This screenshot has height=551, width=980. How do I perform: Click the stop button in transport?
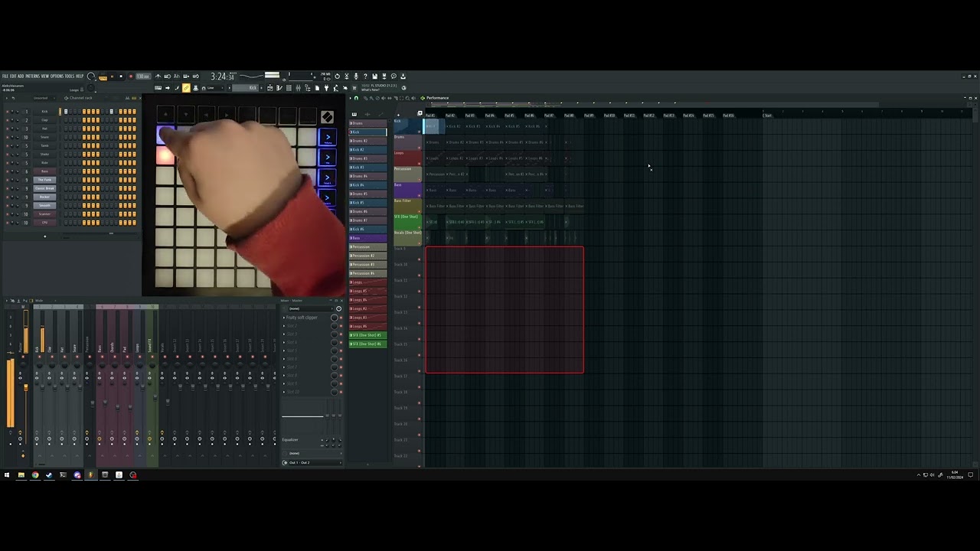pos(121,76)
